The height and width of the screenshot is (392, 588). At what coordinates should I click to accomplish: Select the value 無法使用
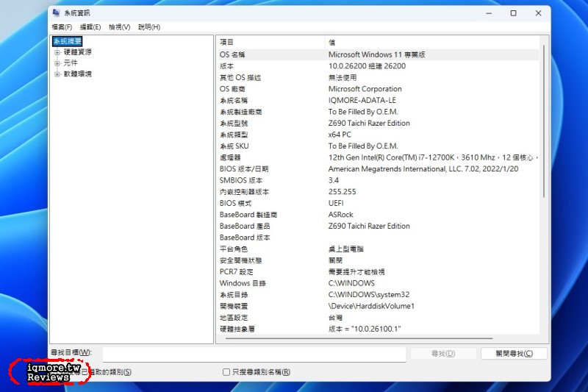click(x=343, y=78)
